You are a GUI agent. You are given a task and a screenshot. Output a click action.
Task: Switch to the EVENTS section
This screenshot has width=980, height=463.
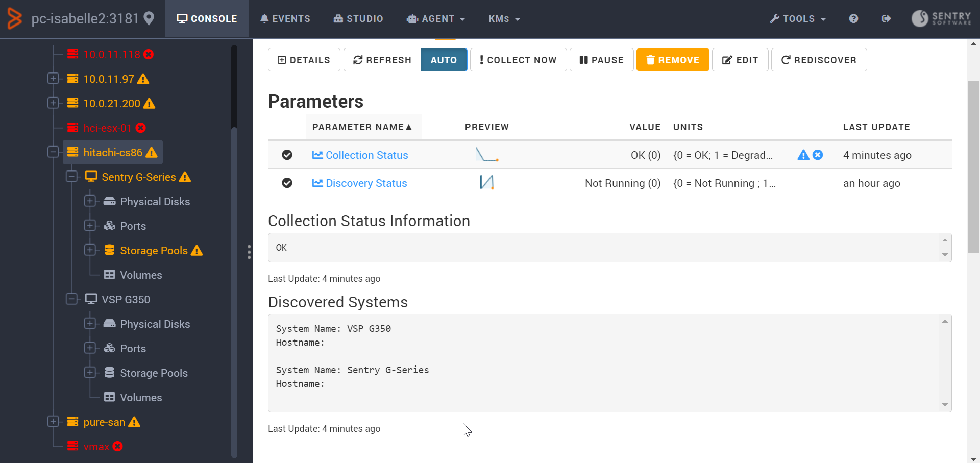[x=285, y=18]
